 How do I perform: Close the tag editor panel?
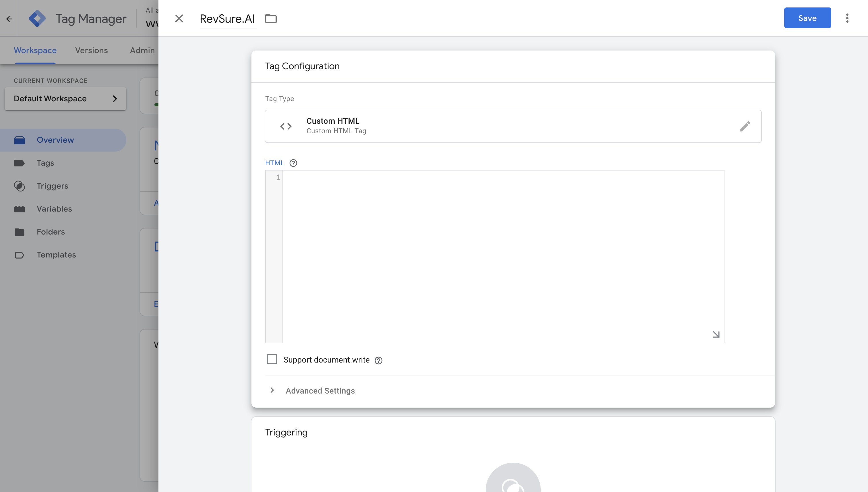[179, 19]
